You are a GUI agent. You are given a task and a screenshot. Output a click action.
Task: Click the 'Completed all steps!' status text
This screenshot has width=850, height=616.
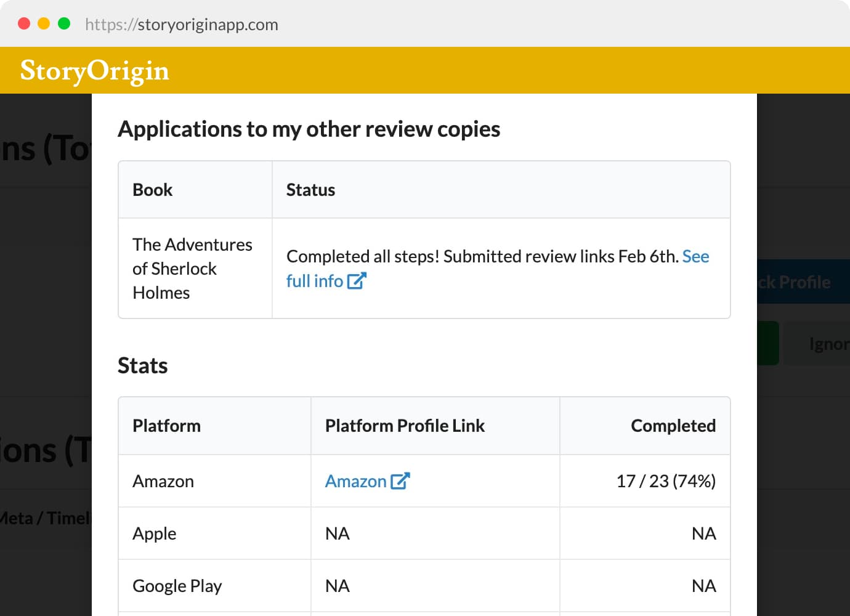click(x=363, y=256)
